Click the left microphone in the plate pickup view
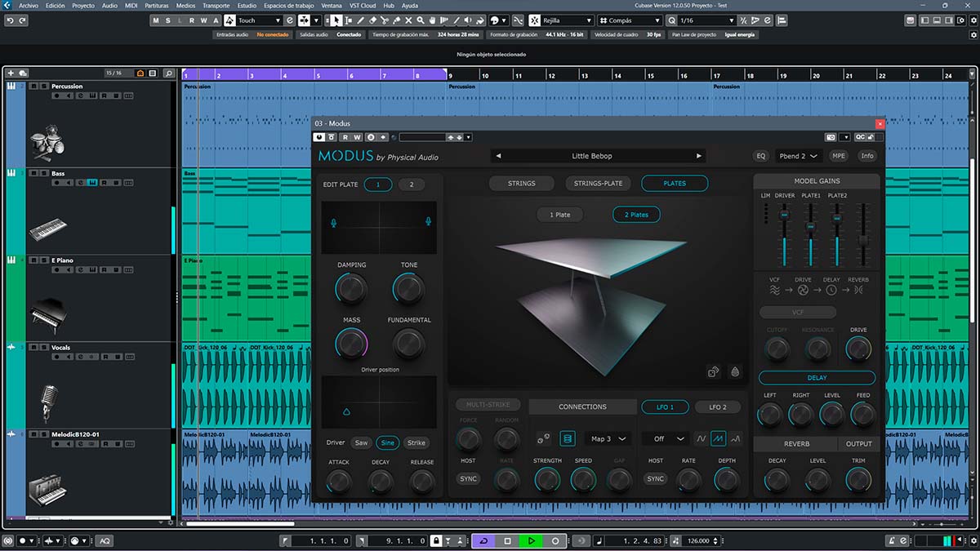Screen dimensions: 980x551 point(333,222)
